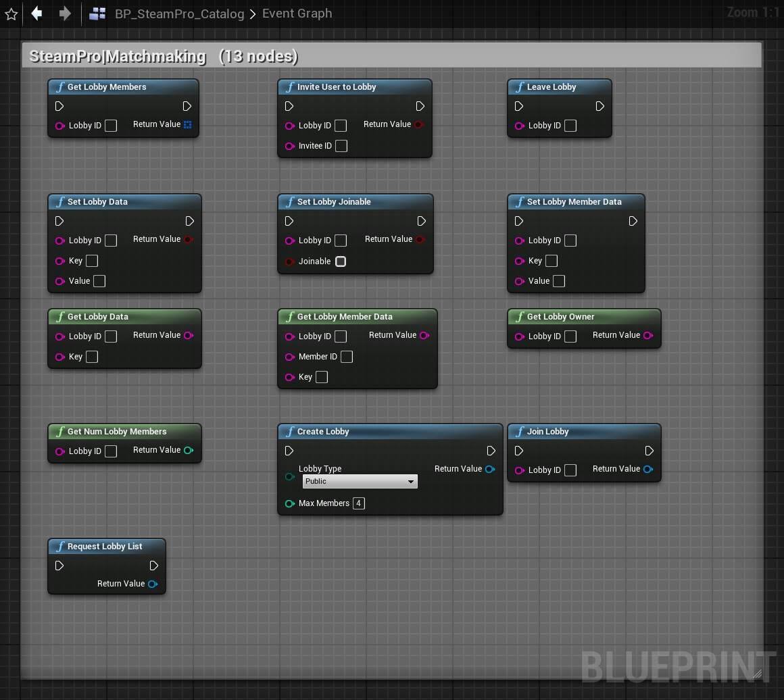Click Member ID pin on Get Lobby Member Data

point(289,357)
